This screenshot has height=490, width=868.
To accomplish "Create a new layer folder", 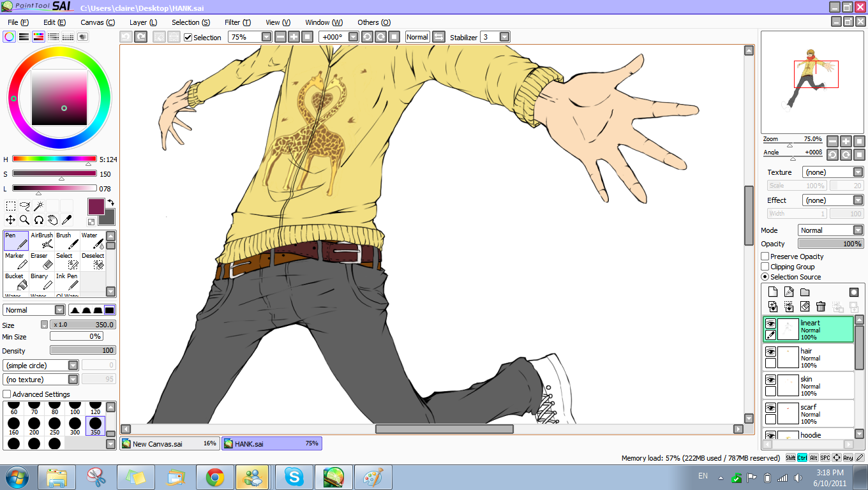I will pyautogui.click(x=805, y=292).
